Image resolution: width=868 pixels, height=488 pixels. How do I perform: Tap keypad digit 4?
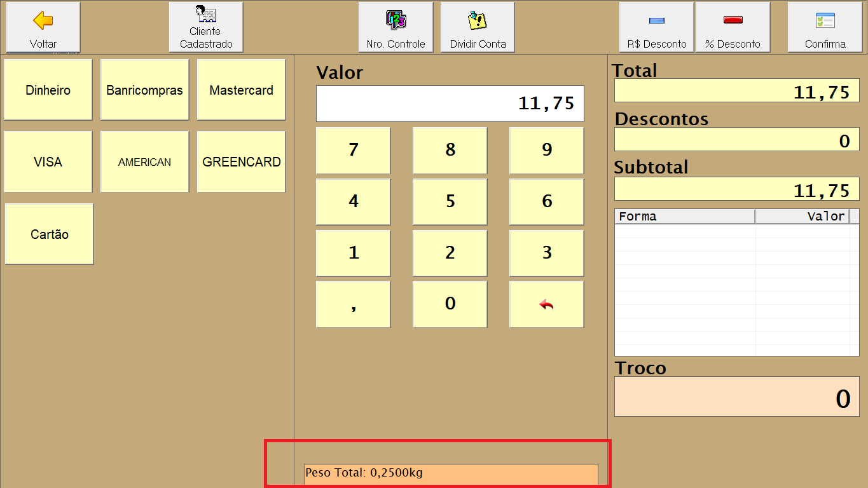click(354, 202)
